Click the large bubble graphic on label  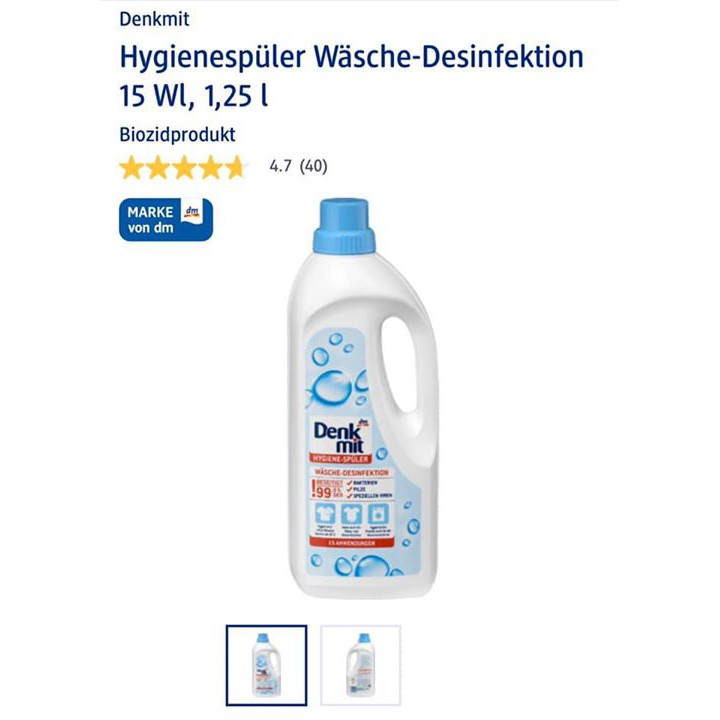point(332,388)
